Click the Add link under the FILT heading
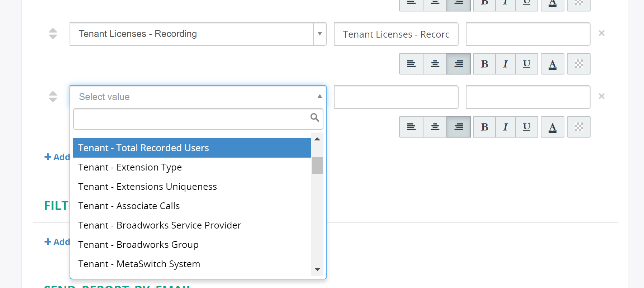Image resolution: width=644 pixels, height=288 pixels. 57,242
